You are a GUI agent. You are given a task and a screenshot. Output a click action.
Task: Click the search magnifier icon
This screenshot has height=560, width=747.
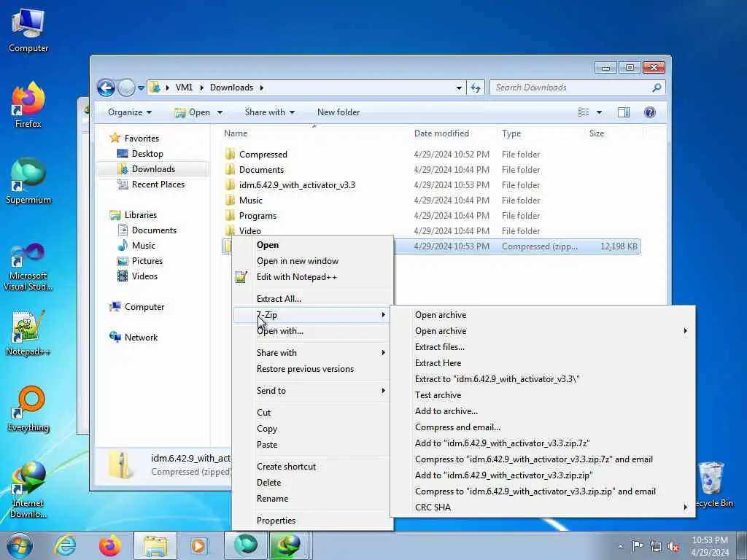click(x=657, y=87)
